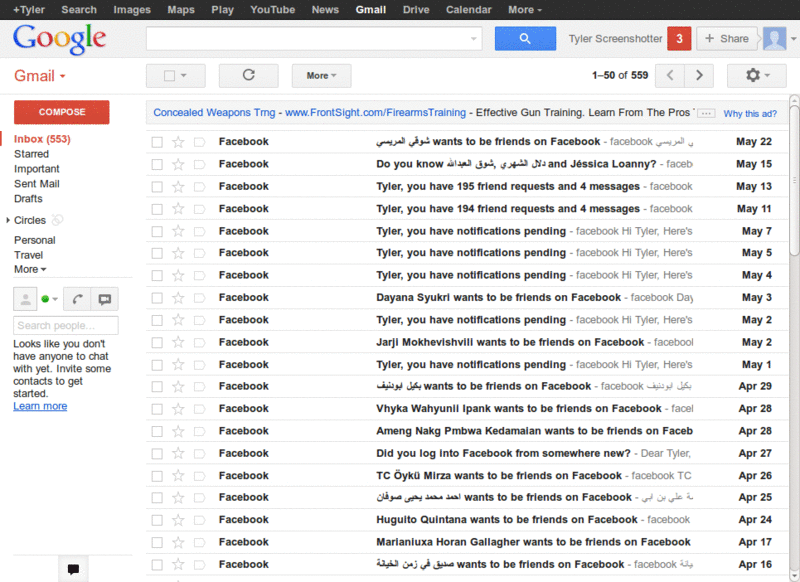Go to Images in the top bar
800x582 pixels.
pyautogui.click(x=132, y=10)
